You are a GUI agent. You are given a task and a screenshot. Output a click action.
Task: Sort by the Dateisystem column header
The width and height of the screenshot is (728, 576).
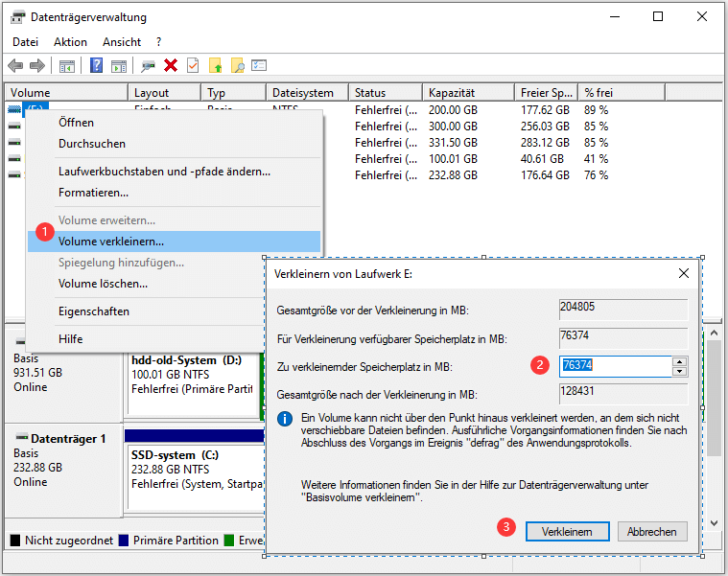click(307, 93)
